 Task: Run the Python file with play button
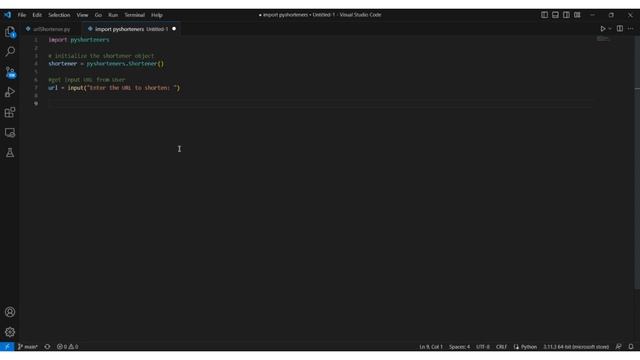coord(602,29)
